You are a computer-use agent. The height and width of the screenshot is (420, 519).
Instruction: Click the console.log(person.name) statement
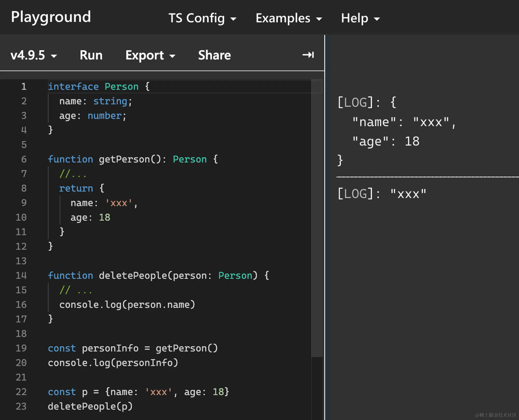(127, 305)
